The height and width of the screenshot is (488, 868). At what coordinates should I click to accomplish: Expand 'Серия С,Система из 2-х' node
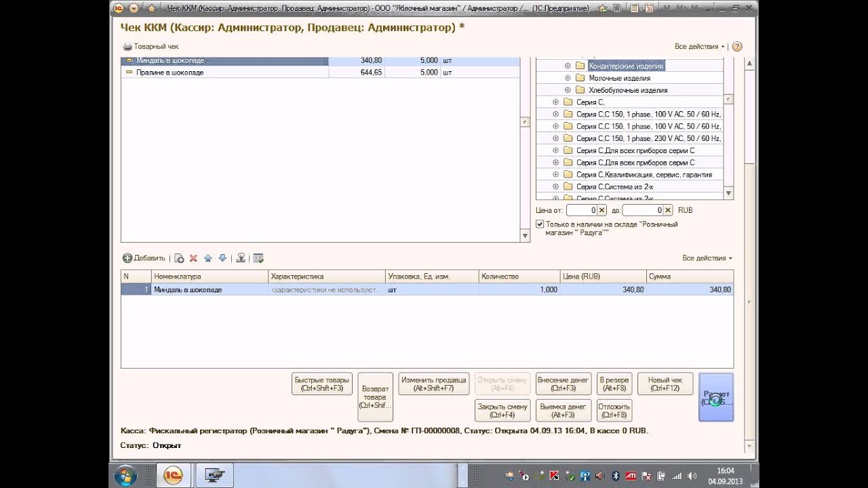(556, 186)
